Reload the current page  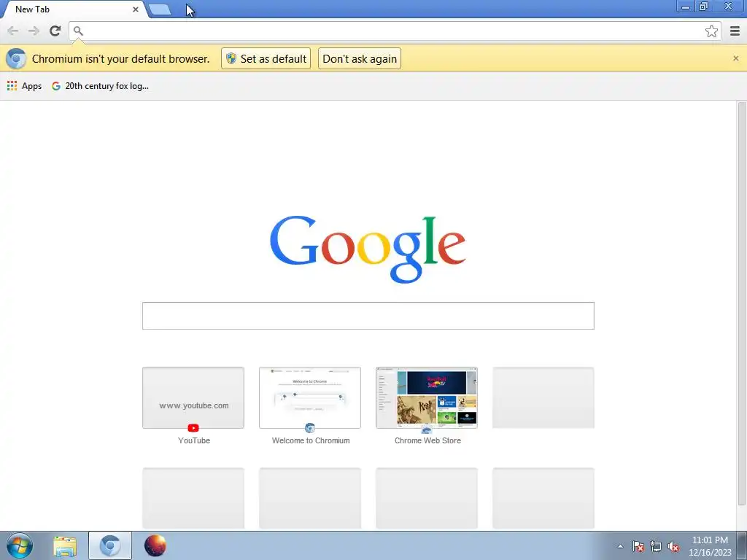(55, 31)
